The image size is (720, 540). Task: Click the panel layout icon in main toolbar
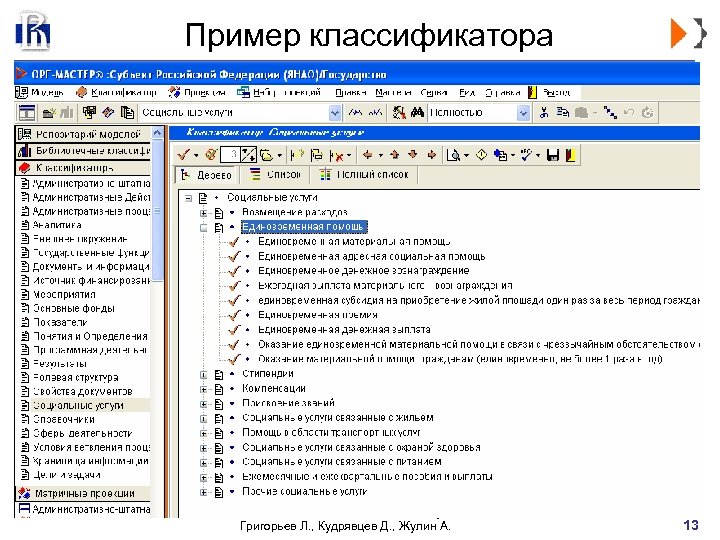pos(27,113)
